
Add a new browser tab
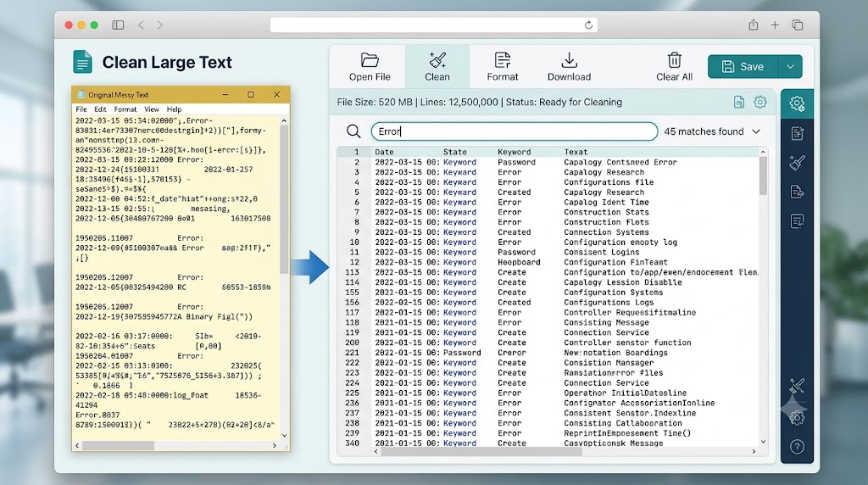775,25
